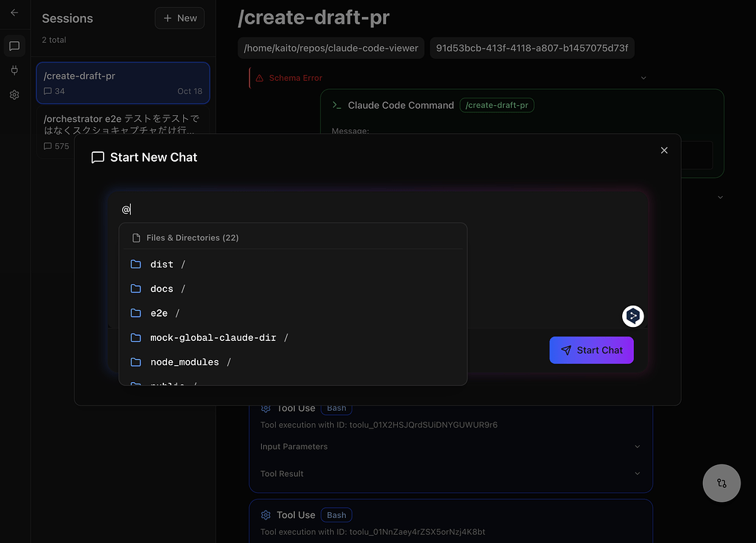Image resolution: width=756 pixels, height=543 pixels.
Task: Click the hexagon logo badge on the modal edge
Action: pos(632,316)
